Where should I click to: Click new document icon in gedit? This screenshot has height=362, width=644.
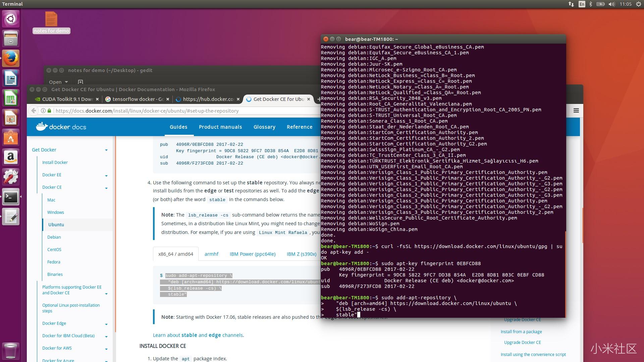[x=80, y=82]
